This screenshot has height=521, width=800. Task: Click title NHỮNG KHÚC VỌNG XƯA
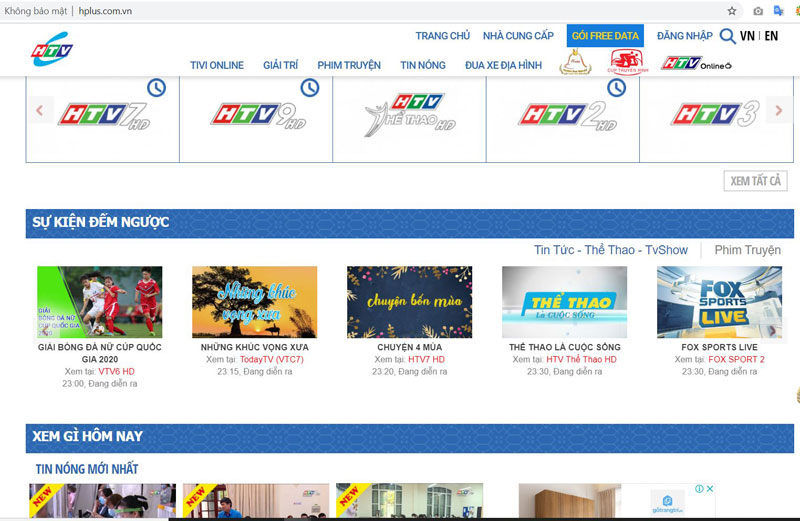tap(255, 347)
